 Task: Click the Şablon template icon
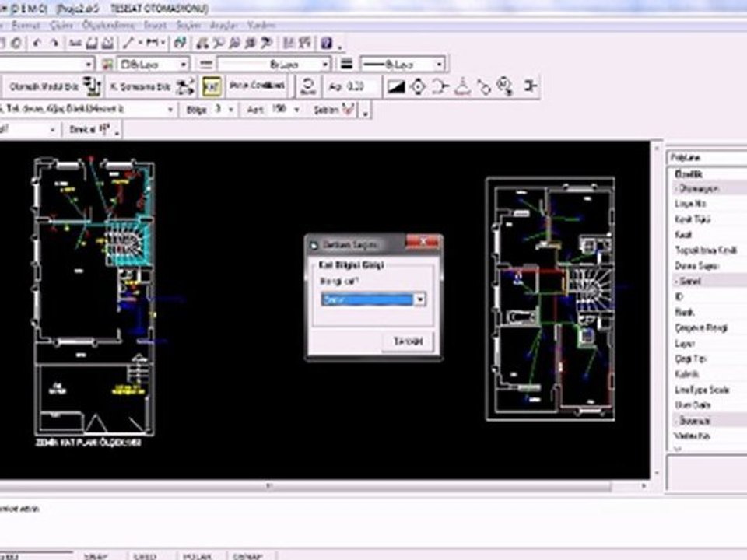pyautogui.click(x=349, y=110)
